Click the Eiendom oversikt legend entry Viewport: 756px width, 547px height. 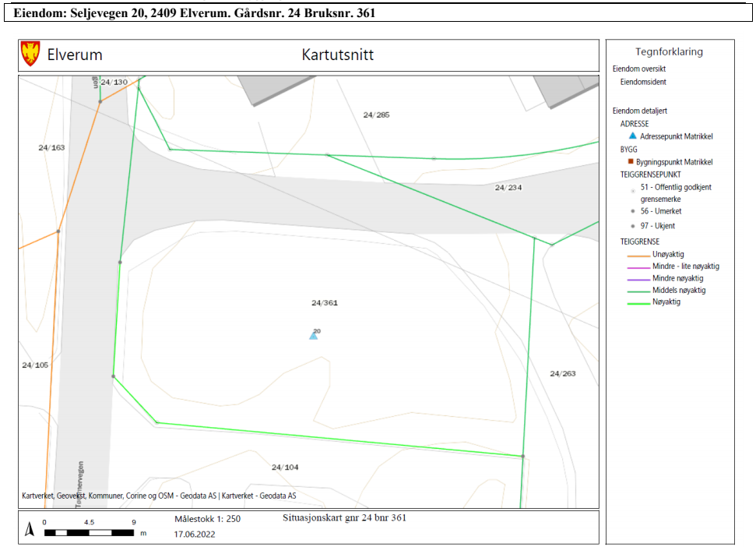pos(639,69)
